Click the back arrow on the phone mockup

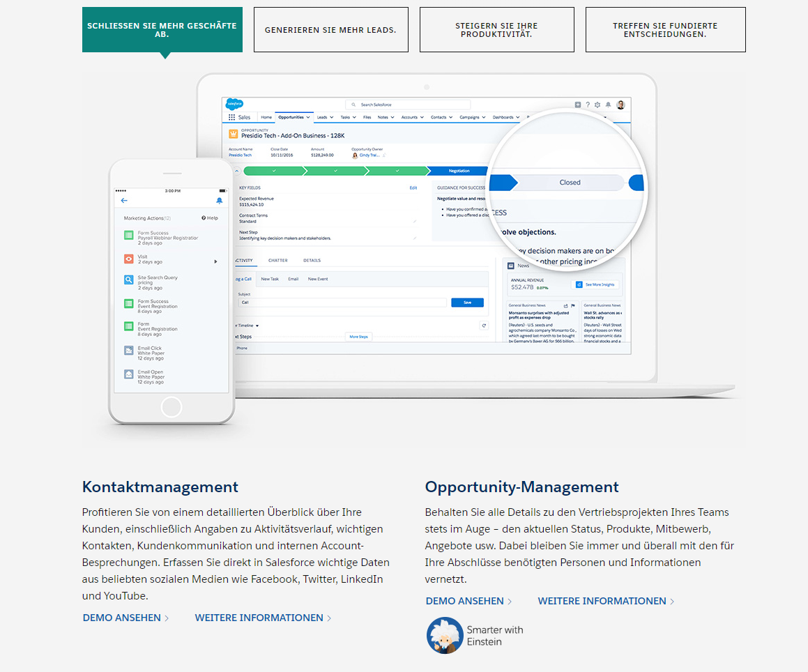[x=124, y=201]
